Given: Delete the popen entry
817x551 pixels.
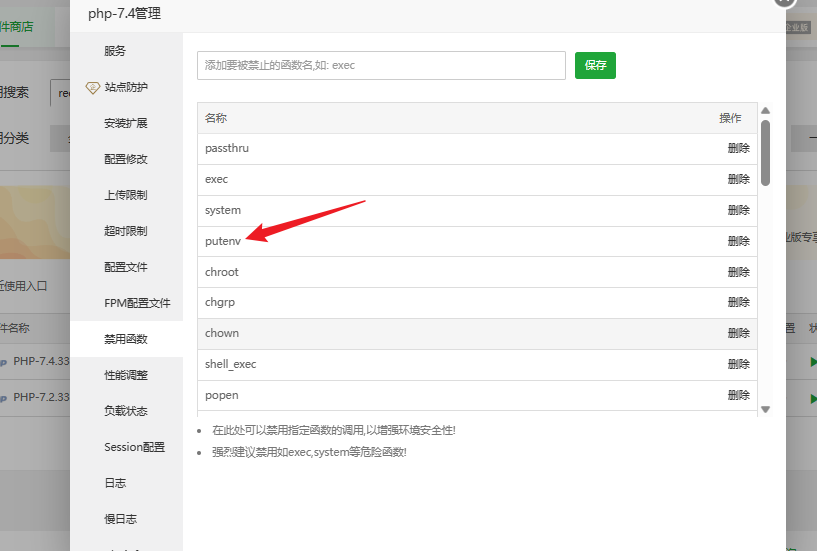Looking at the screenshot, I should click(738, 395).
